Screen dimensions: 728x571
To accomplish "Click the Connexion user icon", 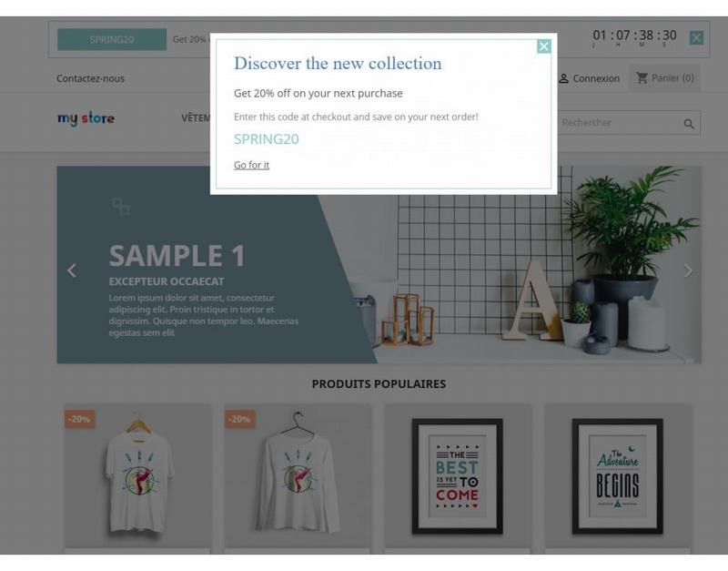I will coord(563,78).
